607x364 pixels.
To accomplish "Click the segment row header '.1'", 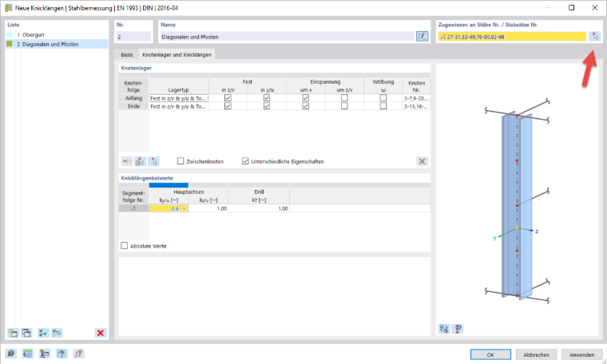I will pos(133,208).
